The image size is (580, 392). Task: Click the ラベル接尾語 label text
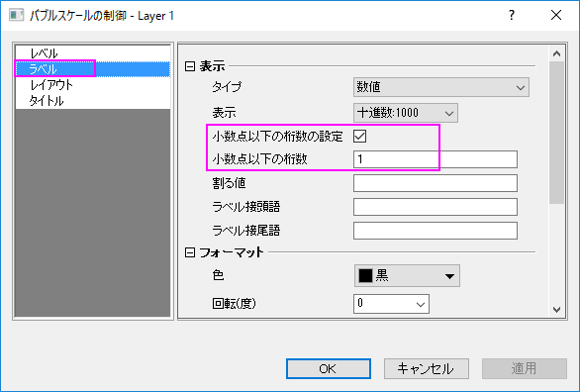[x=246, y=231]
